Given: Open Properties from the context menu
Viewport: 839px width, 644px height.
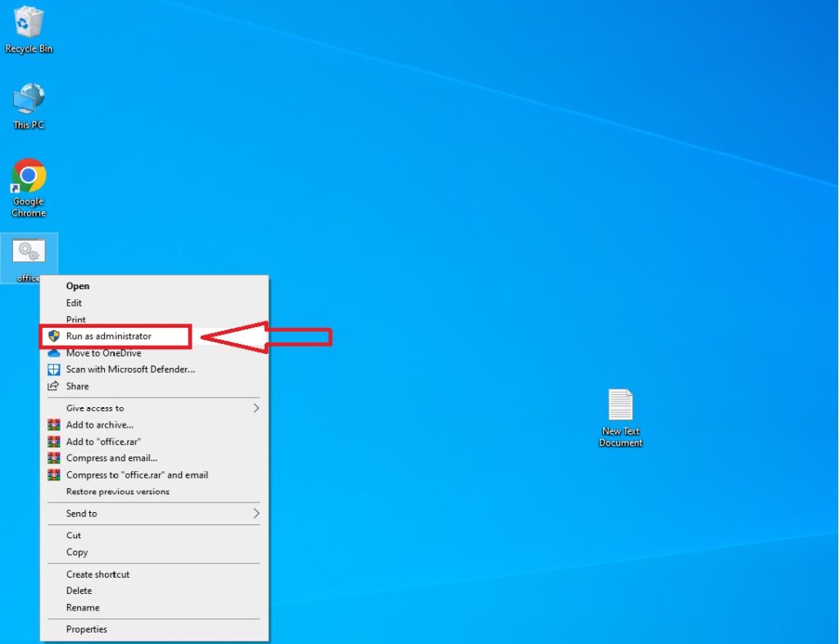Looking at the screenshot, I should pyautogui.click(x=154, y=629).
